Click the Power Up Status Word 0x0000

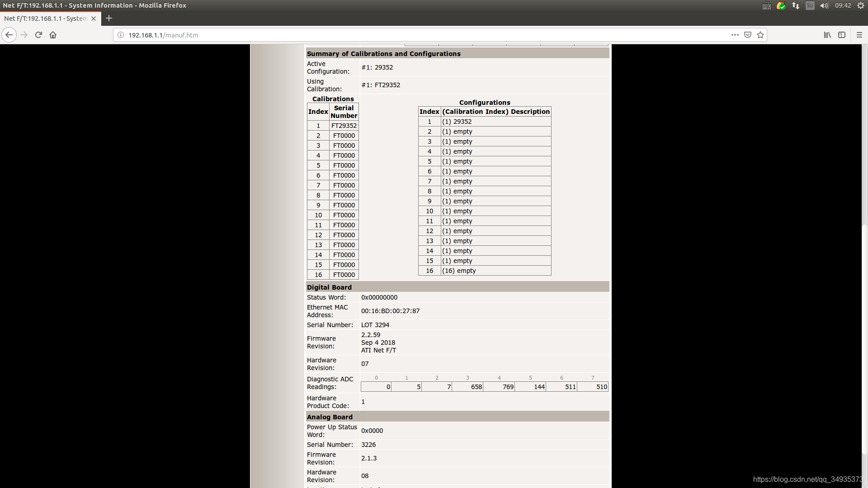[372, 431]
